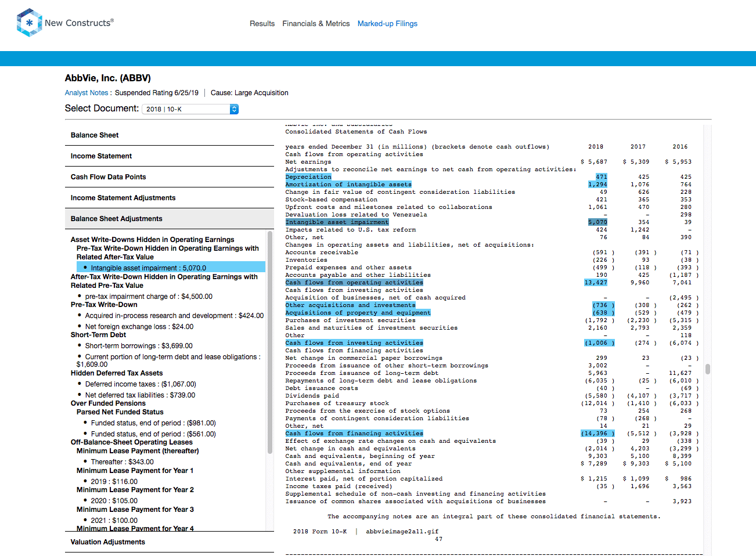This screenshot has width=756, height=556.
Task: Click Net earnings 2018 value $ 5,687
Action: pyautogui.click(x=594, y=162)
